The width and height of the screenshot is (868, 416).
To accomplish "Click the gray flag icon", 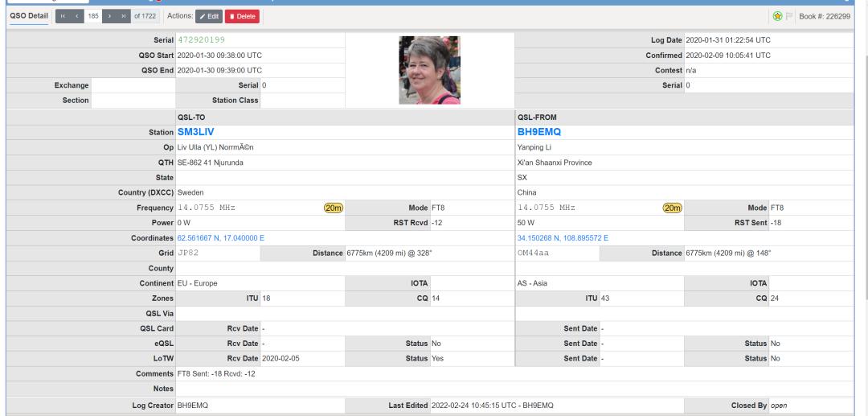I will (x=789, y=16).
